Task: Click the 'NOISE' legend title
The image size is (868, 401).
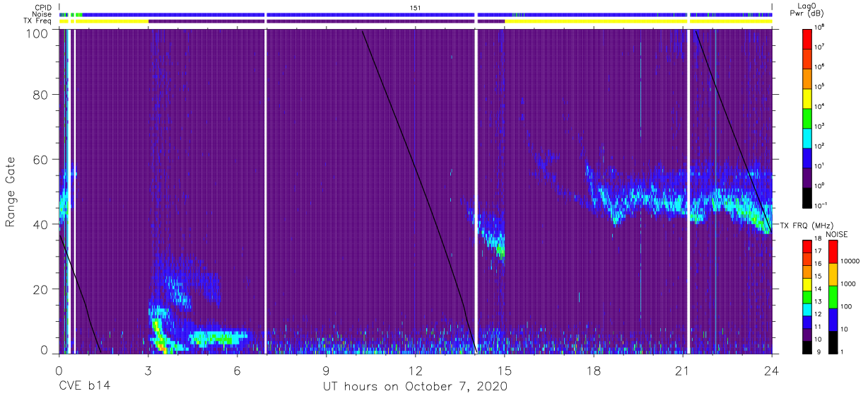Action: tap(838, 234)
